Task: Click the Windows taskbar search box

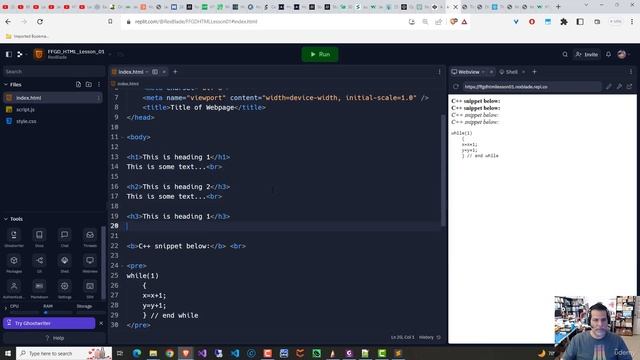Action: 64,353
